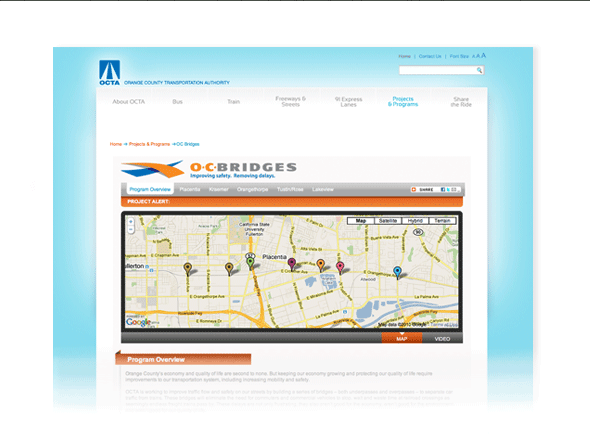Click the search magnifier icon
Image resolution: width=590 pixels, height=434 pixels.
click(479, 70)
